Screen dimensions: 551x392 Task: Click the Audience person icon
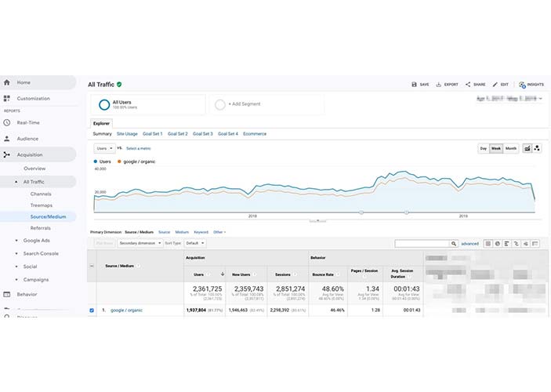click(7, 139)
